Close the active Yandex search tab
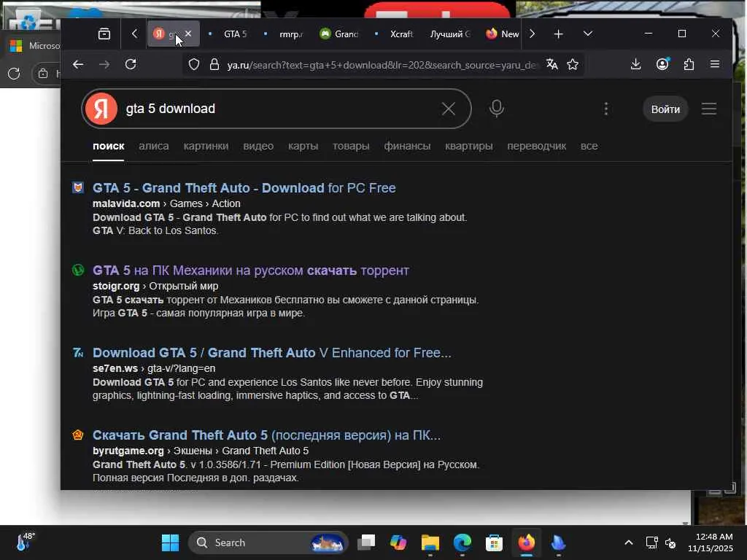 point(188,34)
